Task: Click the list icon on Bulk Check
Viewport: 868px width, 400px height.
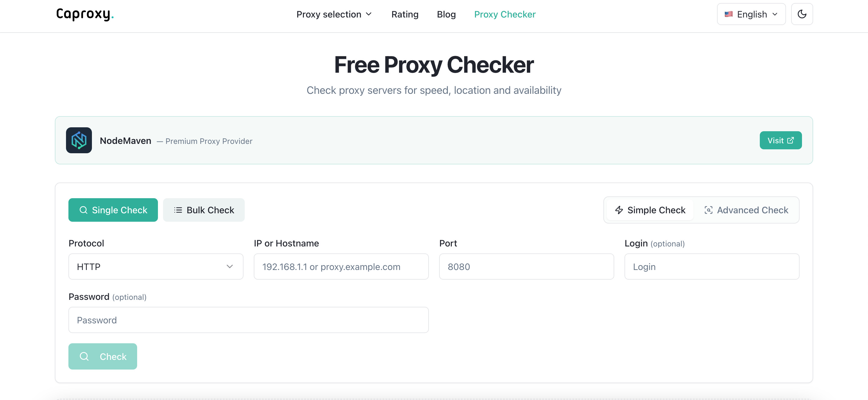Action: [x=177, y=210]
